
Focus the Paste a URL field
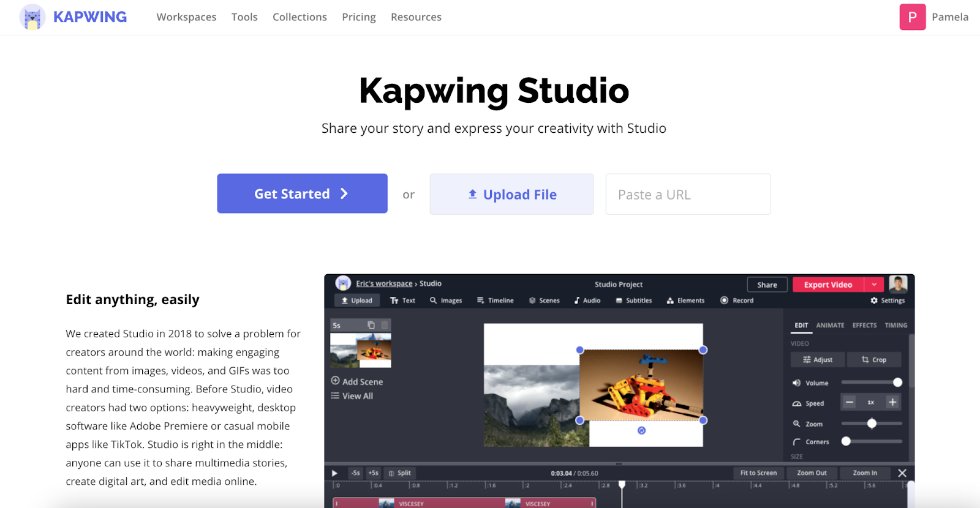[x=688, y=194]
